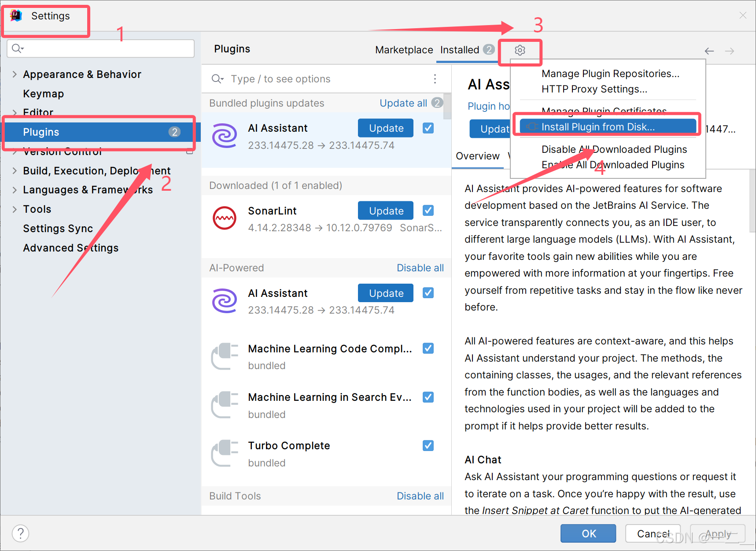Select the Turbo Complete plugin row
This screenshot has width=756, height=551.
[326, 454]
